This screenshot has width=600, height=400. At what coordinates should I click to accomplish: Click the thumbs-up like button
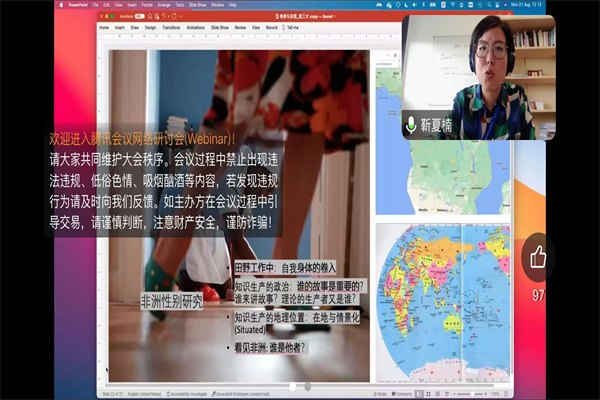pyautogui.click(x=540, y=259)
